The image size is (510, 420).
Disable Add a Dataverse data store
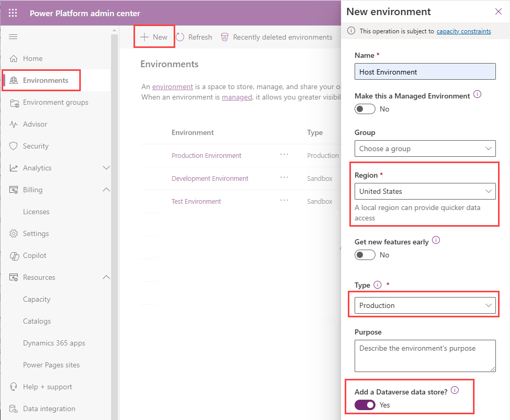point(365,405)
